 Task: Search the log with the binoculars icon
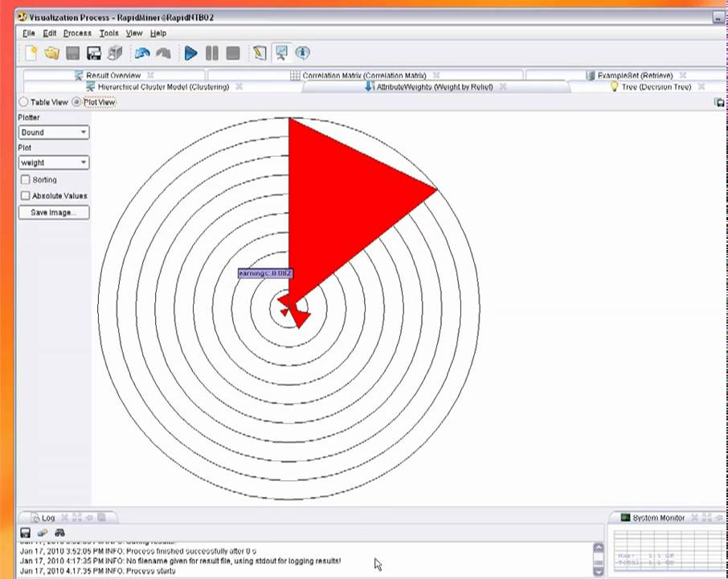coord(60,532)
